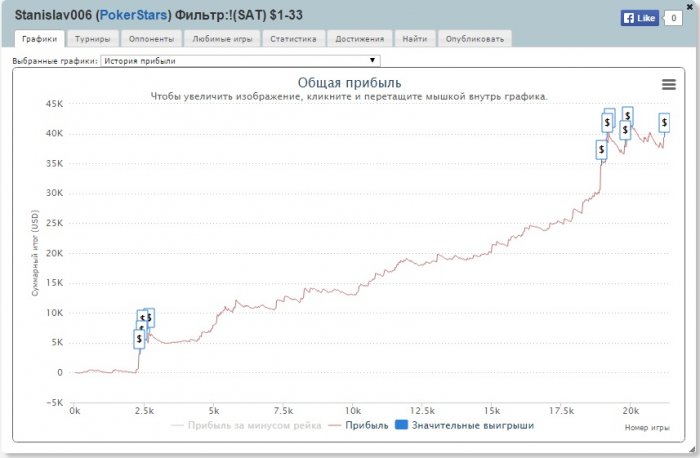Viewport: 700px width, 458px height.
Task: Open the Найти tab
Action: point(415,39)
